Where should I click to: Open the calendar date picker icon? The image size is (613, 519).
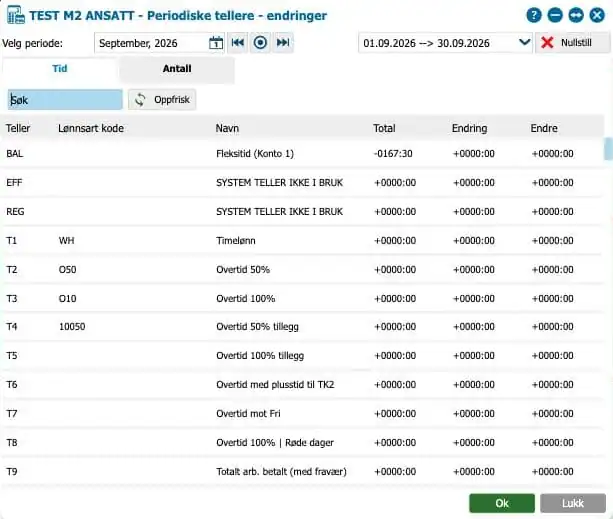[216, 43]
